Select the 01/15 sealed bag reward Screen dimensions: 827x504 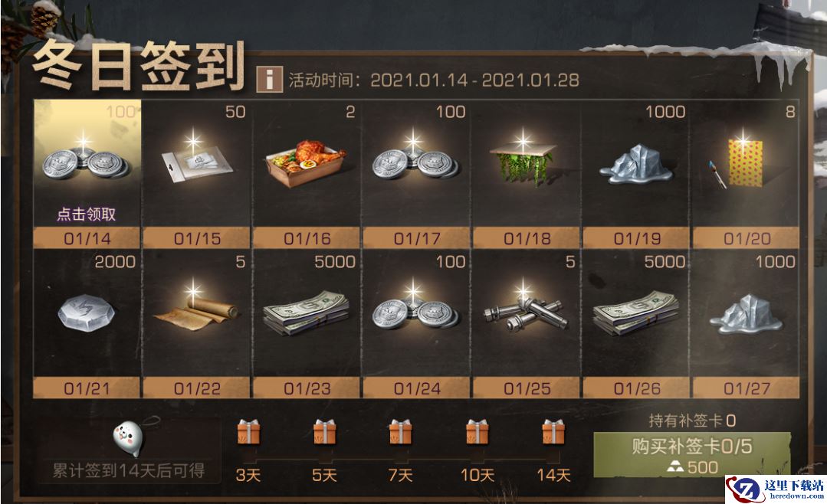coord(197,174)
